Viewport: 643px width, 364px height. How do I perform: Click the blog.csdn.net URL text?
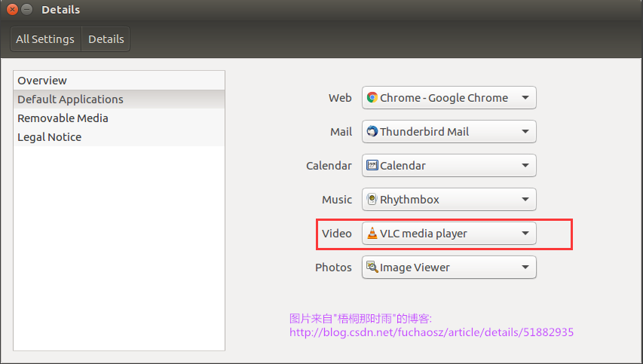[432, 332]
